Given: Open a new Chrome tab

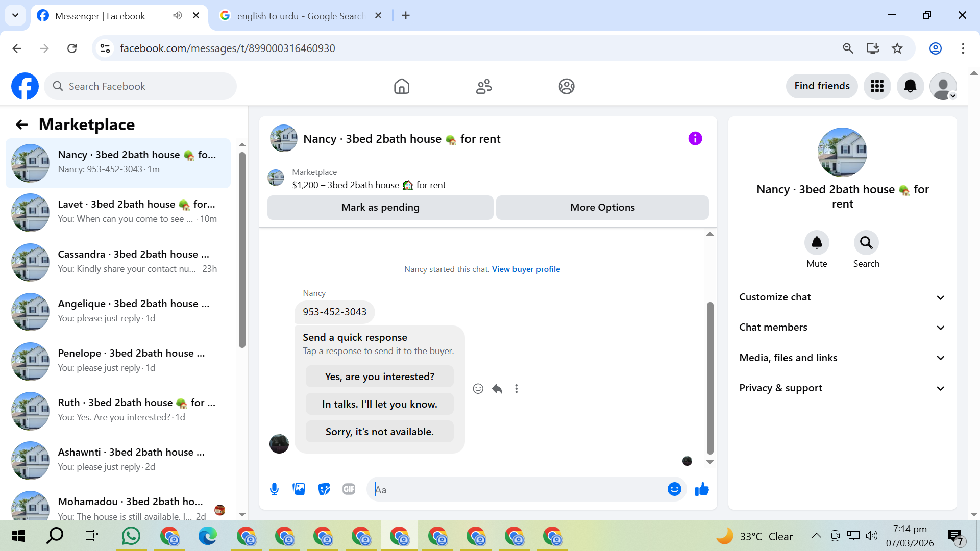Looking at the screenshot, I should 406,15.
